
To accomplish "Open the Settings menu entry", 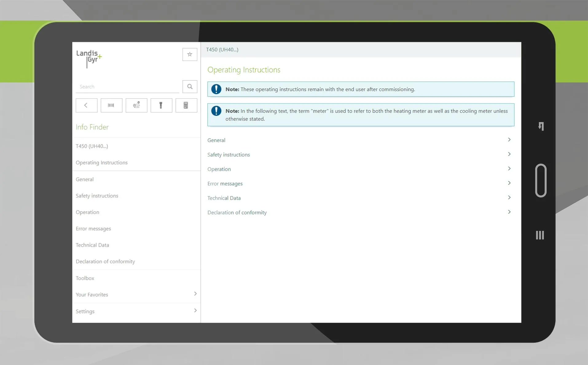I will pos(85,311).
